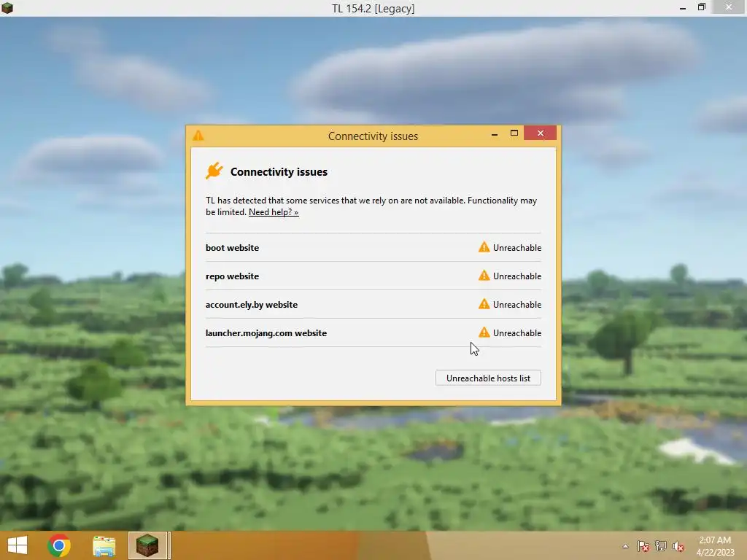
Task: Show hidden system tray icons arrow
Action: (x=625, y=546)
